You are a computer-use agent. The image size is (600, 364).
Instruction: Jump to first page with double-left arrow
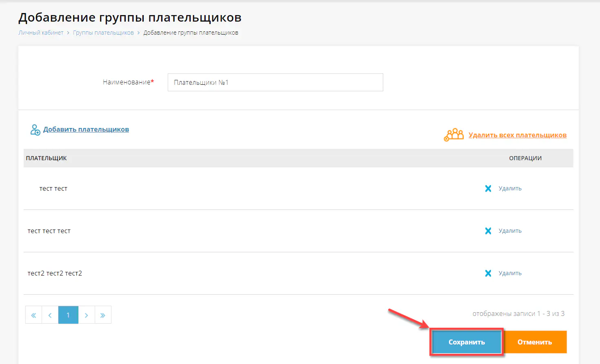click(x=33, y=314)
